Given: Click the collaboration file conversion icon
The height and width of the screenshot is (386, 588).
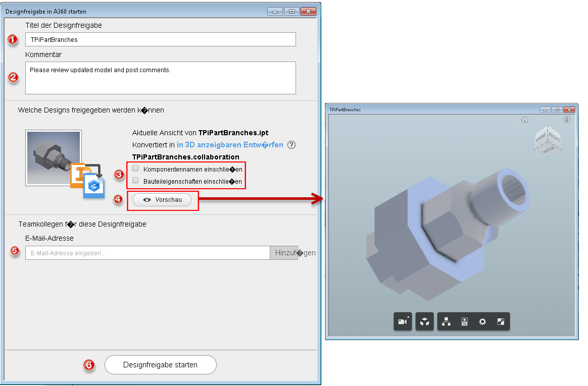Looking at the screenshot, I should (87, 181).
